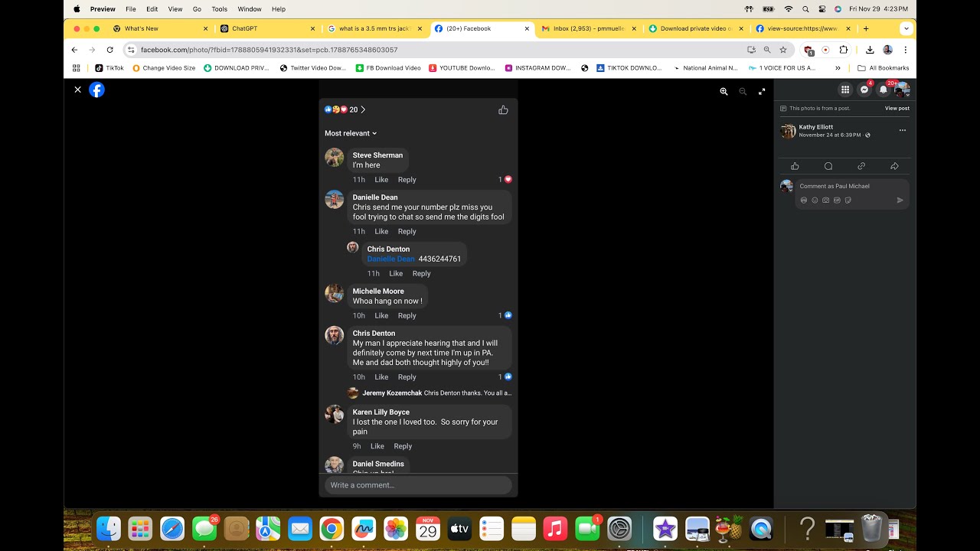
Task: Open a new browser tab
Action: coord(866,28)
